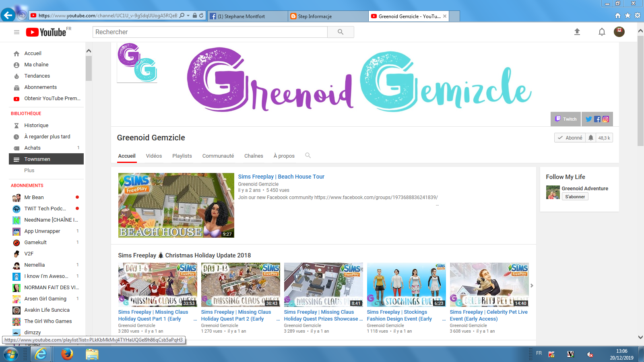Show next videos in the shelf
644x362 pixels.
tap(532, 286)
